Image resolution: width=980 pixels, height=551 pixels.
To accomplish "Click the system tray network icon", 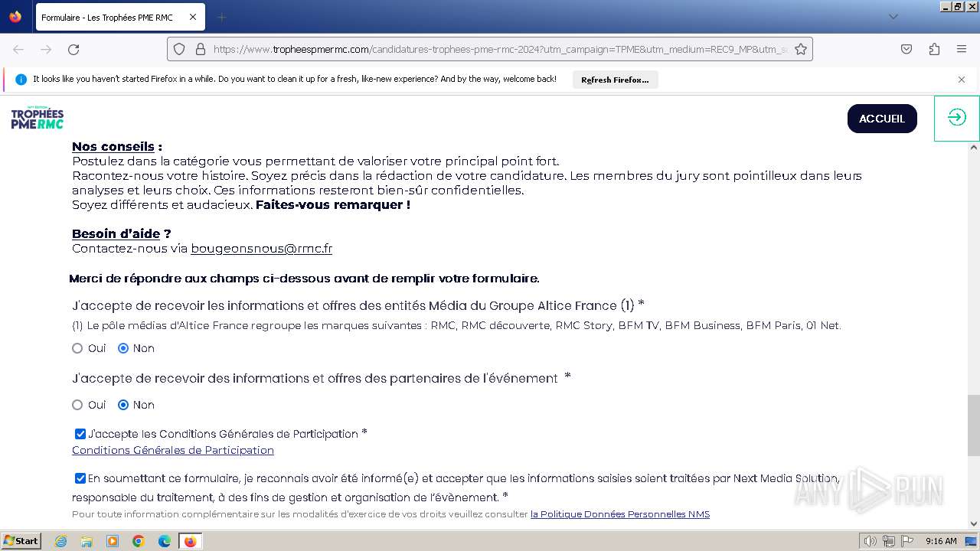I will (889, 541).
